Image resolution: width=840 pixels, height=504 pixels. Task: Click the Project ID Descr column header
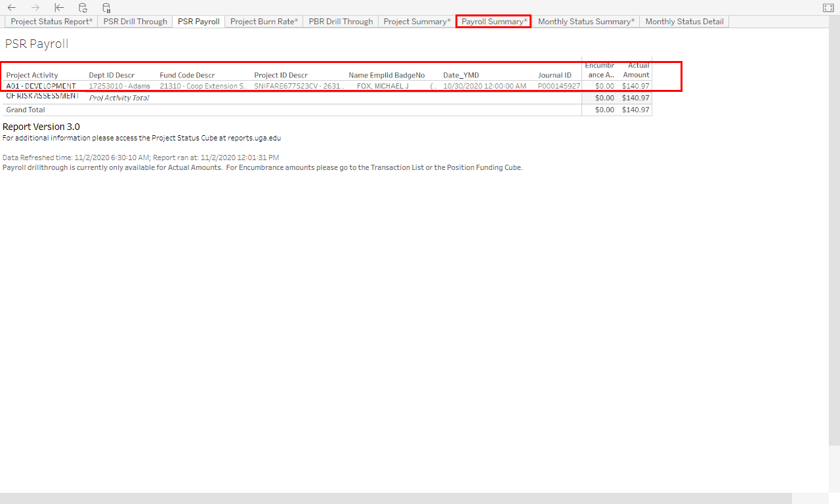(281, 75)
